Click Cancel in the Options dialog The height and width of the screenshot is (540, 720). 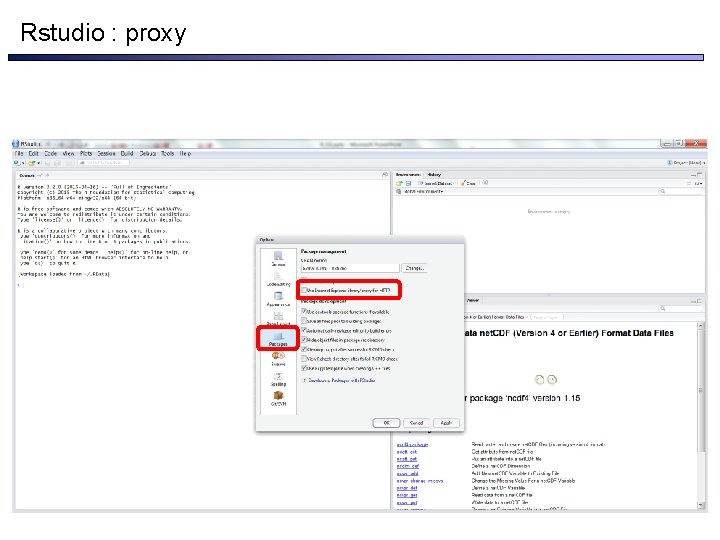click(x=416, y=423)
